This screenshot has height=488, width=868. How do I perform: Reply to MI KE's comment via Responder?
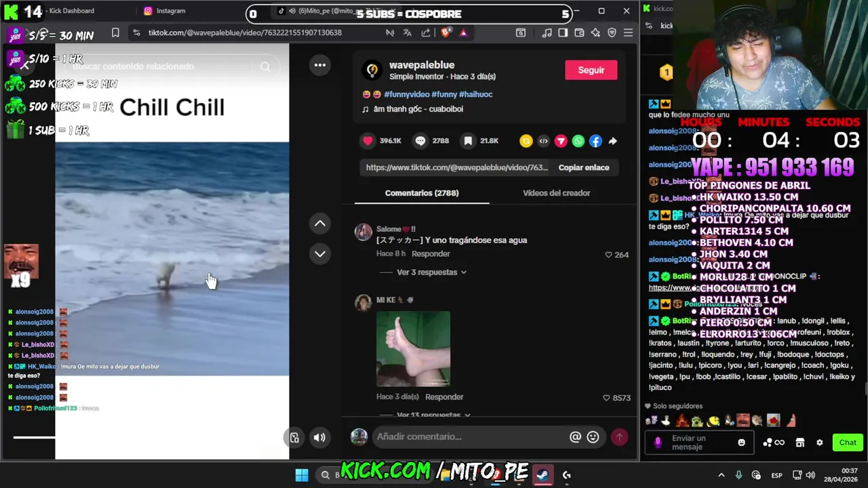[x=444, y=397]
